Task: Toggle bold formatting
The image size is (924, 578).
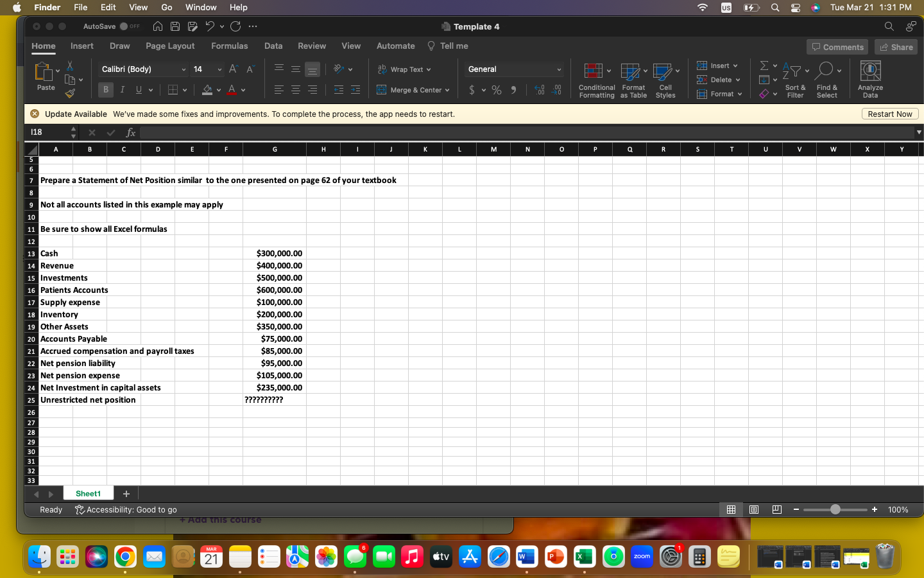Action: coord(105,89)
